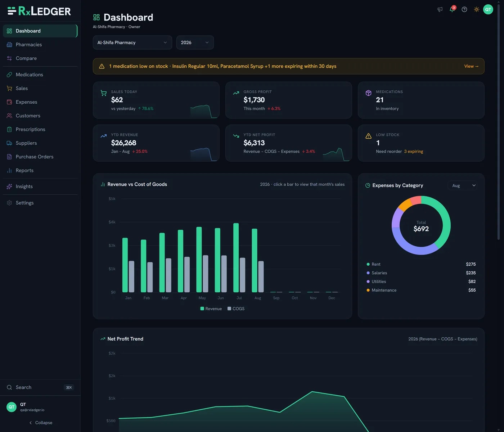
Task: Open Purchase Orders page from sidebar
Action: coord(40,157)
